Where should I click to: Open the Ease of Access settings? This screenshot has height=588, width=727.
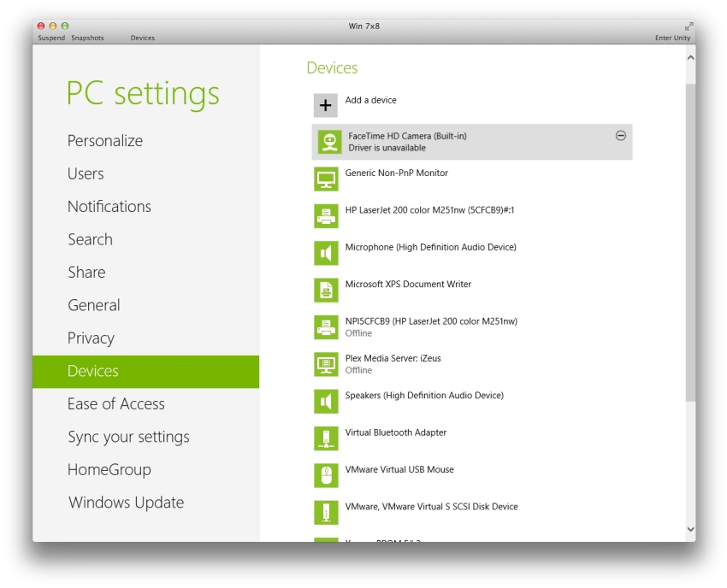116,404
